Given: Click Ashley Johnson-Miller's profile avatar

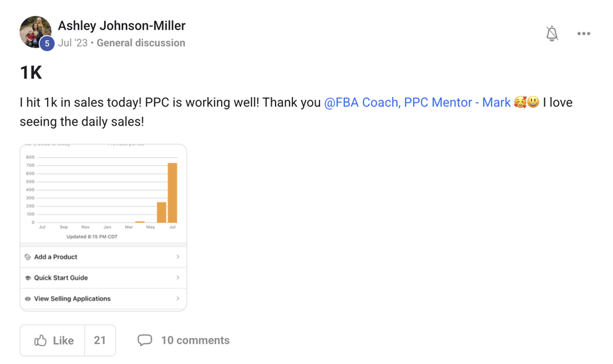Looking at the screenshot, I should (35, 32).
